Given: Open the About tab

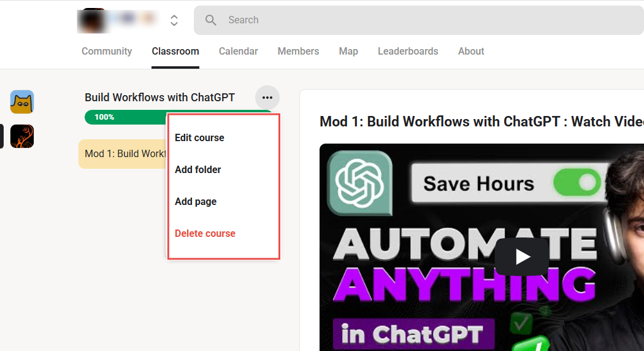Looking at the screenshot, I should click(x=471, y=52).
